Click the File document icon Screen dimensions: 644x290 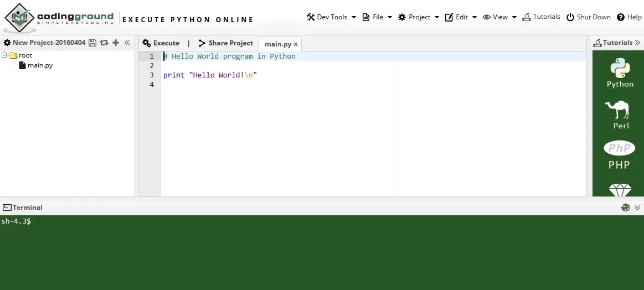(366, 17)
